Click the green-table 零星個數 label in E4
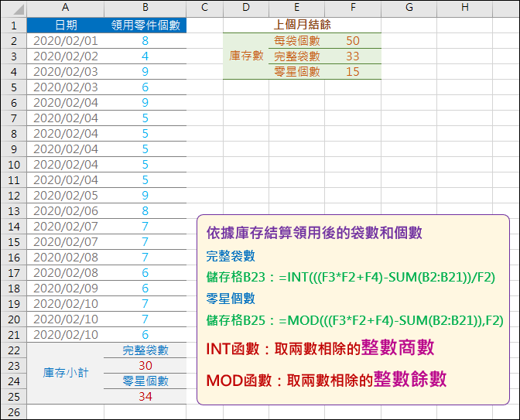 (297, 72)
